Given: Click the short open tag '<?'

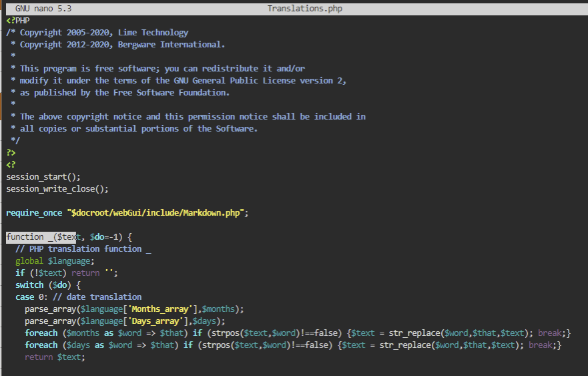Looking at the screenshot, I should coord(11,165).
